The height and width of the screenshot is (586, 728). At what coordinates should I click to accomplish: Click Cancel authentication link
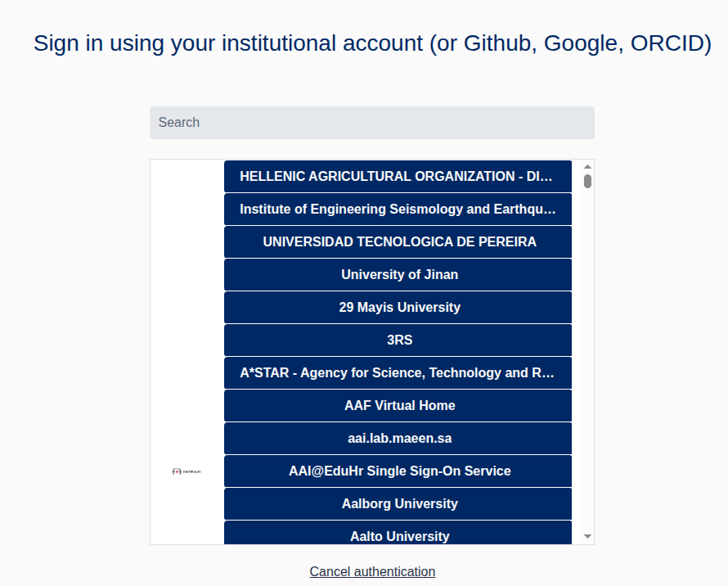372,571
